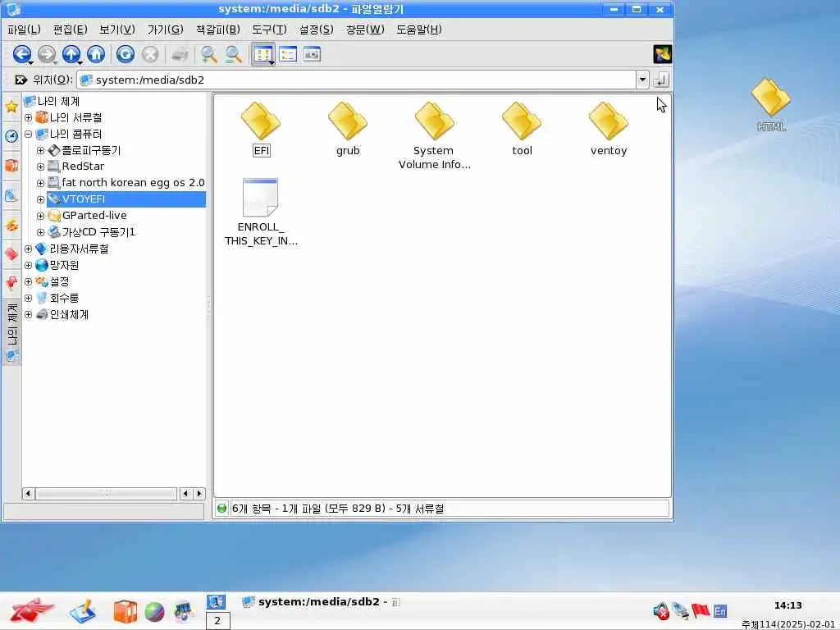Reload the current folder view
The height and width of the screenshot is (630, 840).
tap(126, 54)
